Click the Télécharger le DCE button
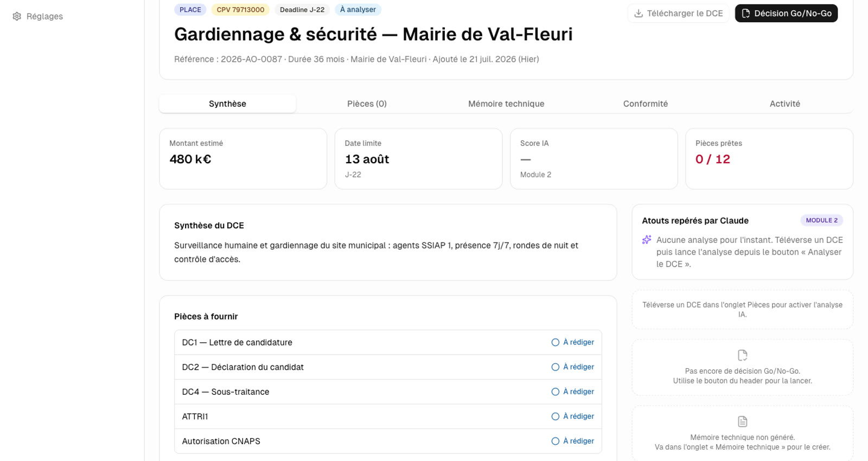868x461 pixels. (x=678, y=14)
